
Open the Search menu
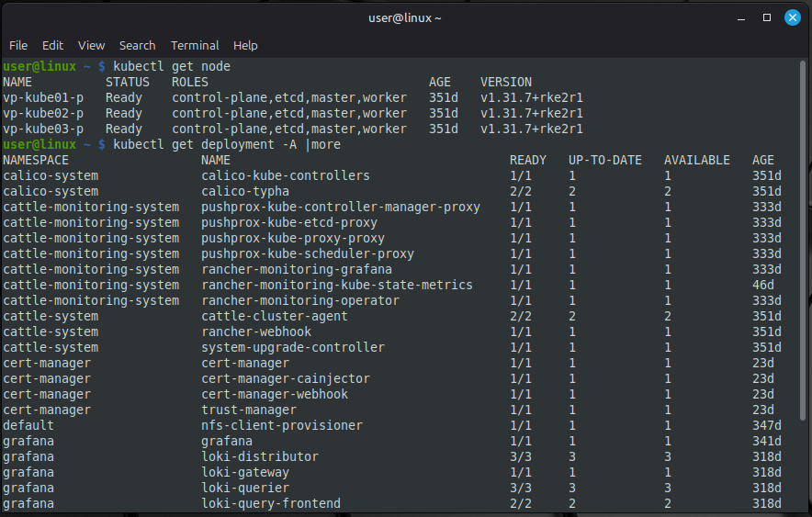coord(137,45)
